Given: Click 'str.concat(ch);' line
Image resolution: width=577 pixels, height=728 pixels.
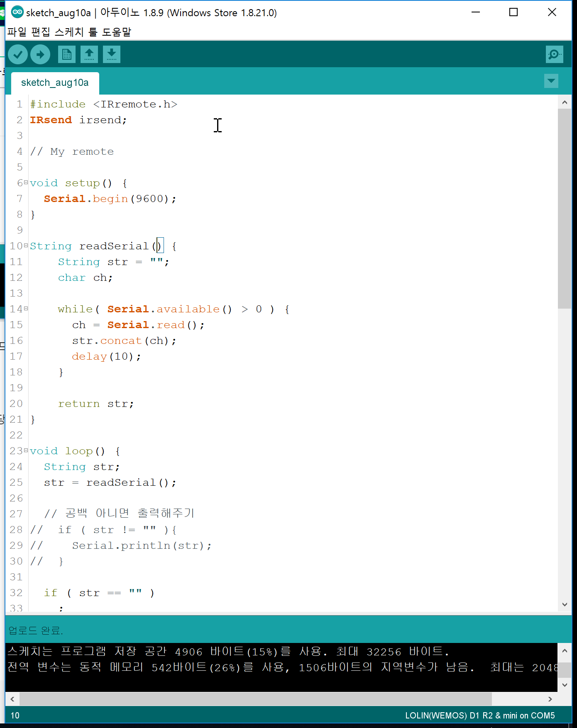Looking at the screenshot, I should [x=125, y=341].
